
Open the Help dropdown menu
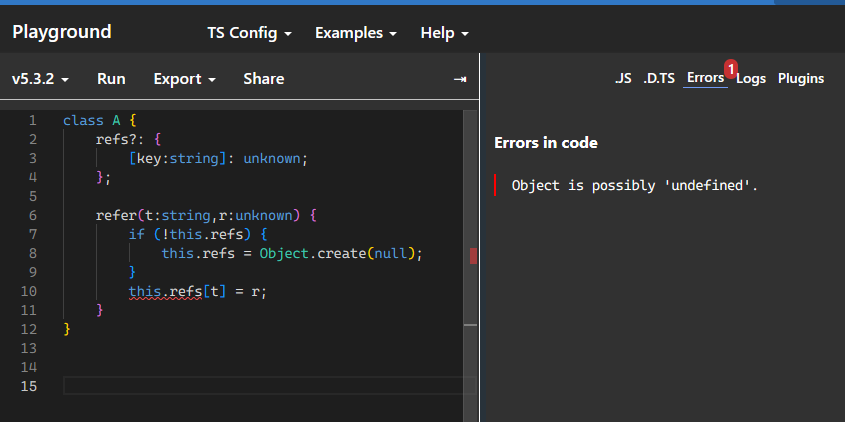click(x=444, y=33)
